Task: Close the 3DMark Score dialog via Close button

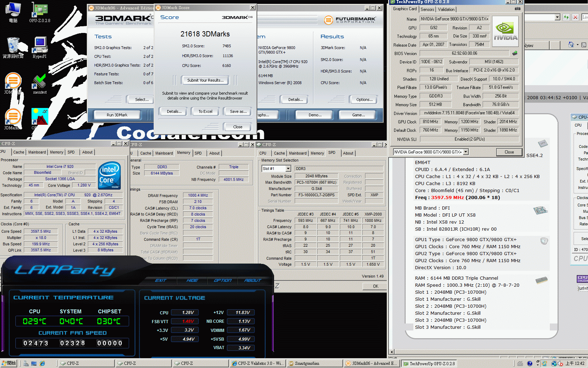Action: tap(238, 127)
